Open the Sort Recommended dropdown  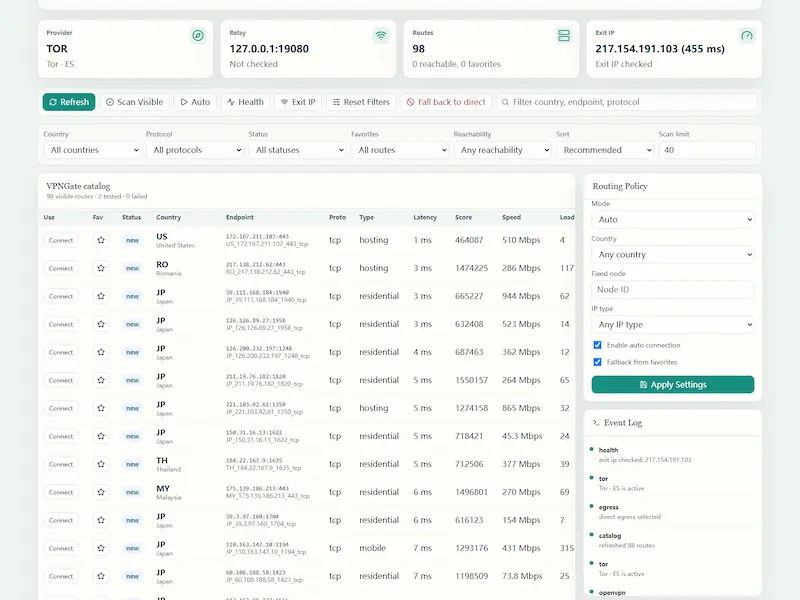click(605, 150)
